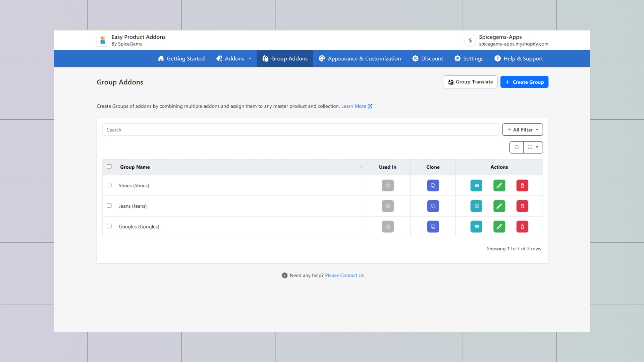Screen dimensions: 644x362
Task: Go to Appearance & Customization tab
Action: pos(360,59)
